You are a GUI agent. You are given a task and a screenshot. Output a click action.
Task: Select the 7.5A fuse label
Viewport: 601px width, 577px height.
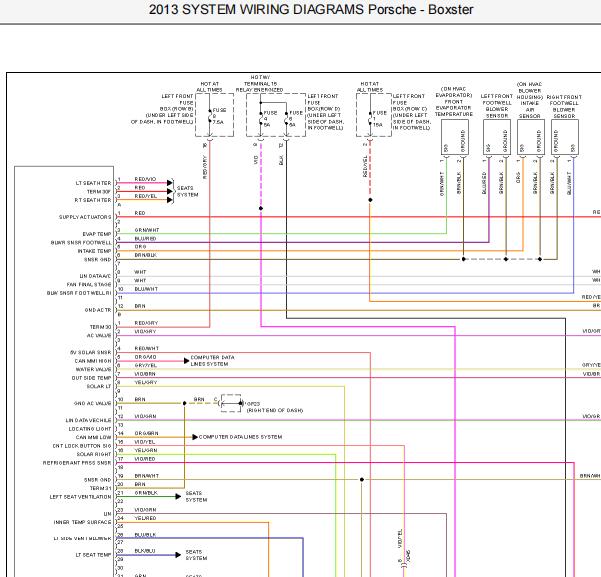(218, 122)
